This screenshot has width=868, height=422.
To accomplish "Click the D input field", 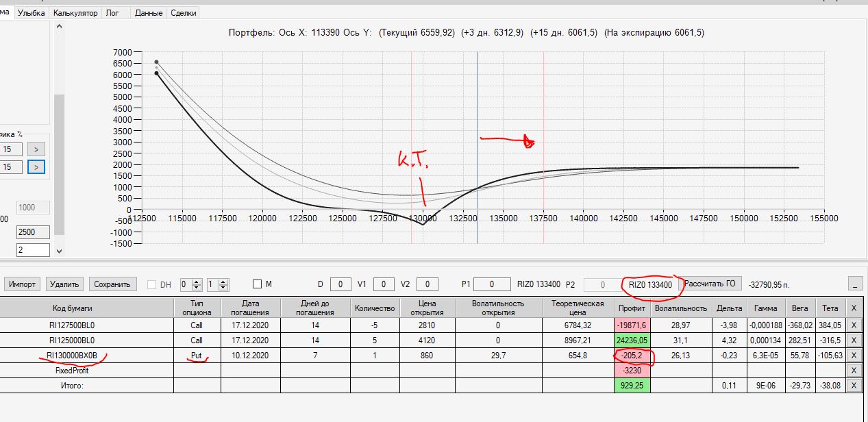I will tap(340, 284).
